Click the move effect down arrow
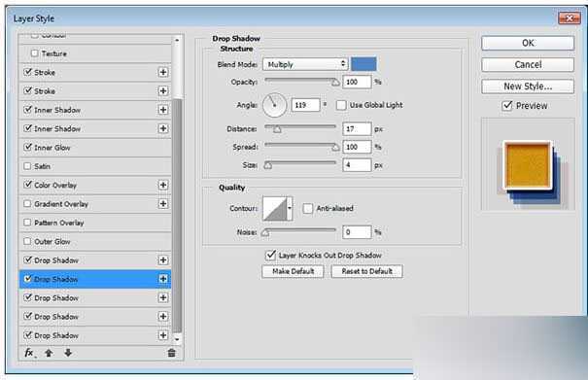Viewport: 588px width, 380px height. (68, 353)
